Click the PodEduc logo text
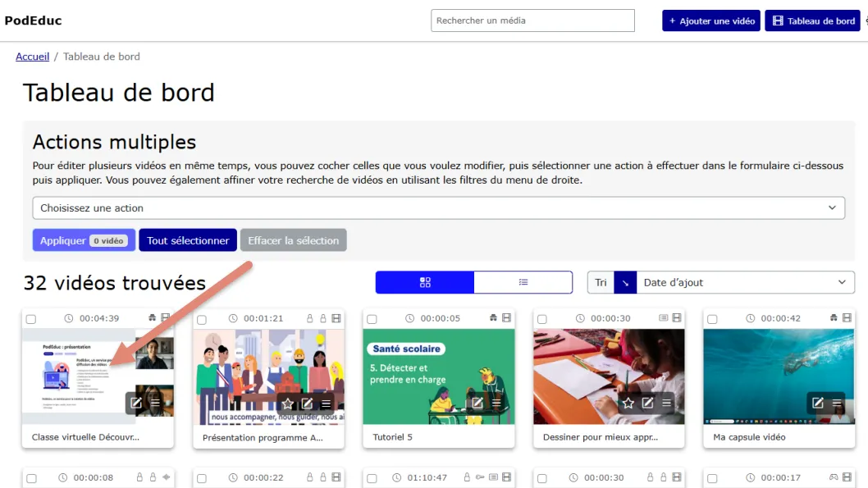Screen dimensions: 868x488 point(33,21)
